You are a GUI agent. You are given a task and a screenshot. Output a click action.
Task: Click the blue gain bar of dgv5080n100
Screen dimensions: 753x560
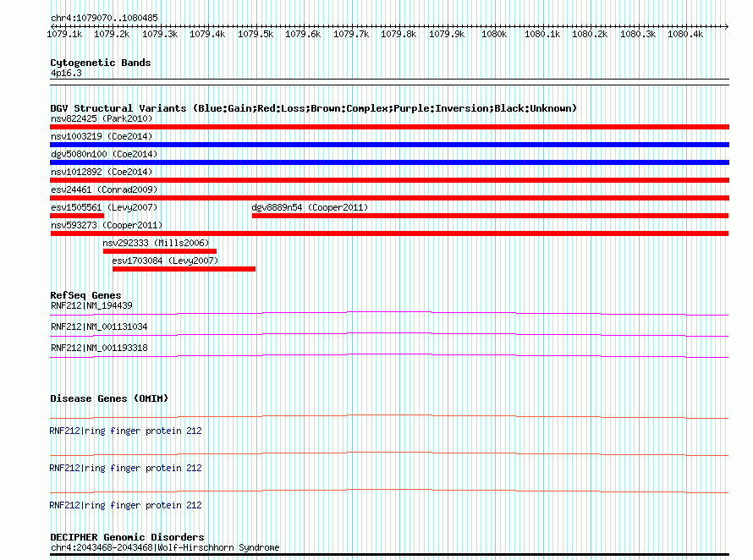(x=389, y=162)
